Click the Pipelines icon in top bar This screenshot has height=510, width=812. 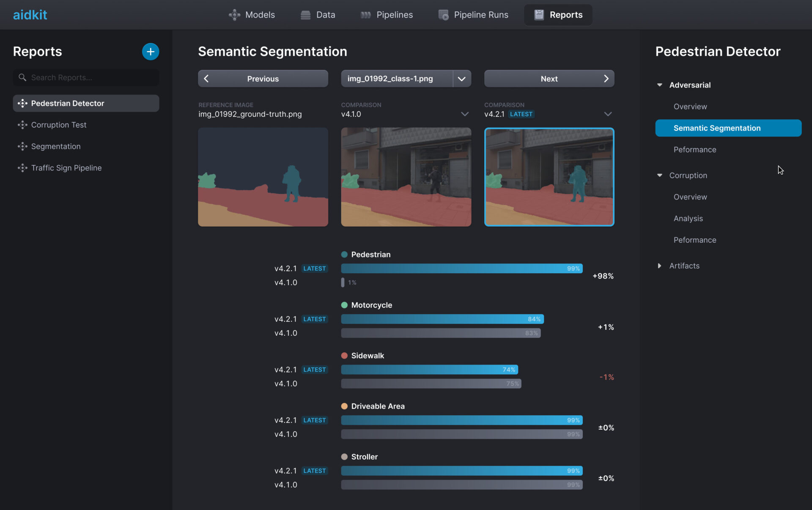click(365, 15)
